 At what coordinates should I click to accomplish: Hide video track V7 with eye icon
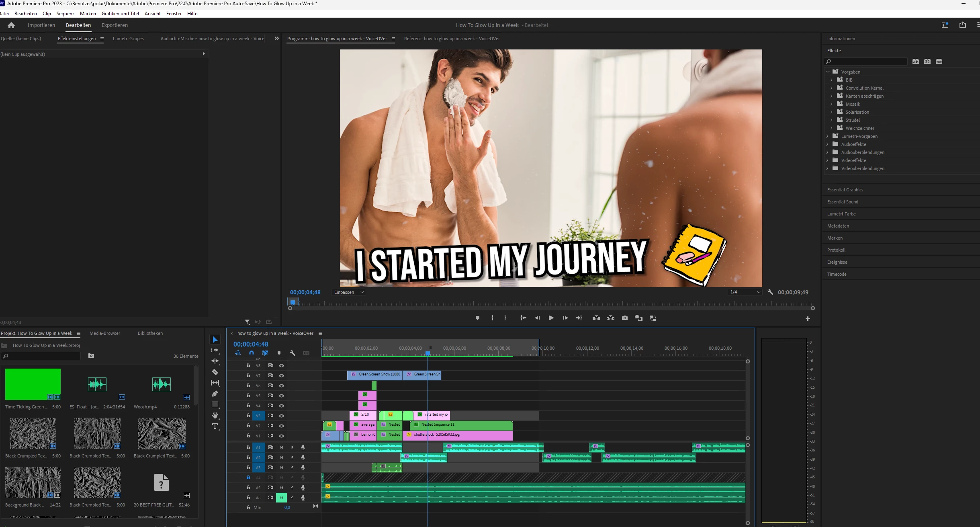tap(282, 375)
